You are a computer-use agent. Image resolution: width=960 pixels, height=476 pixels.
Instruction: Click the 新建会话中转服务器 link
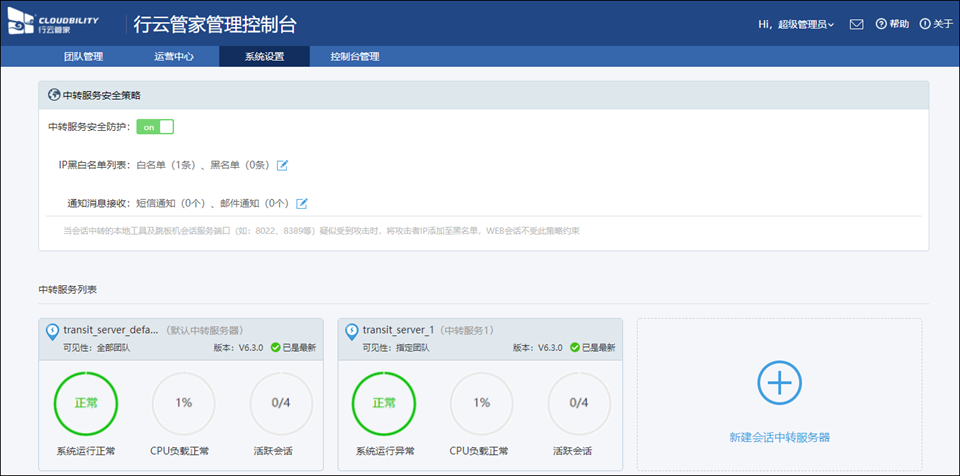click(x=780, y=437)
